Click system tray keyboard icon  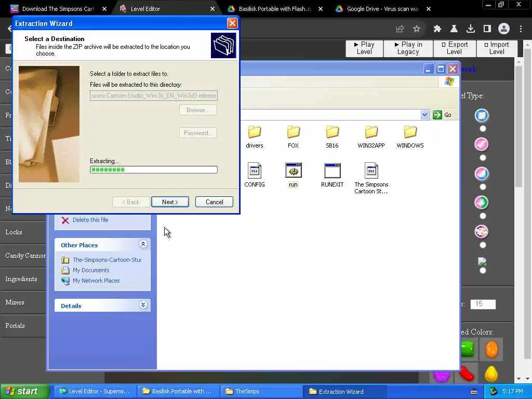(x=474, y=392)
